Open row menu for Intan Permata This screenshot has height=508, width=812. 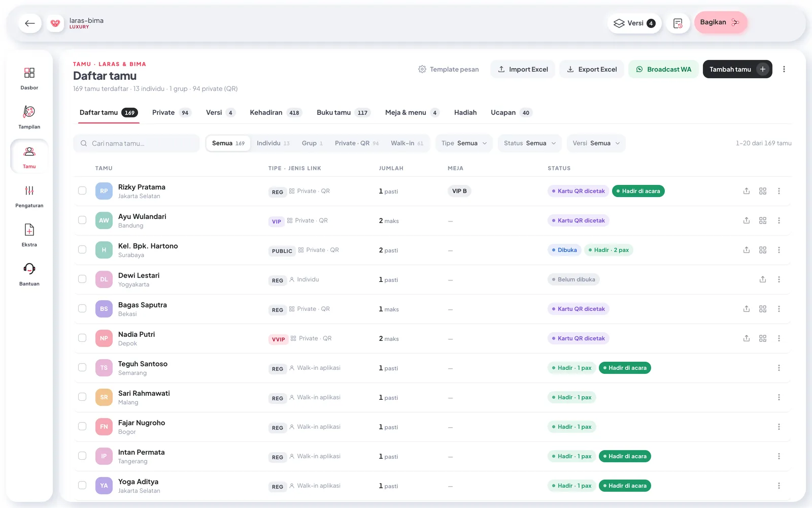click(x=779, y=456)
